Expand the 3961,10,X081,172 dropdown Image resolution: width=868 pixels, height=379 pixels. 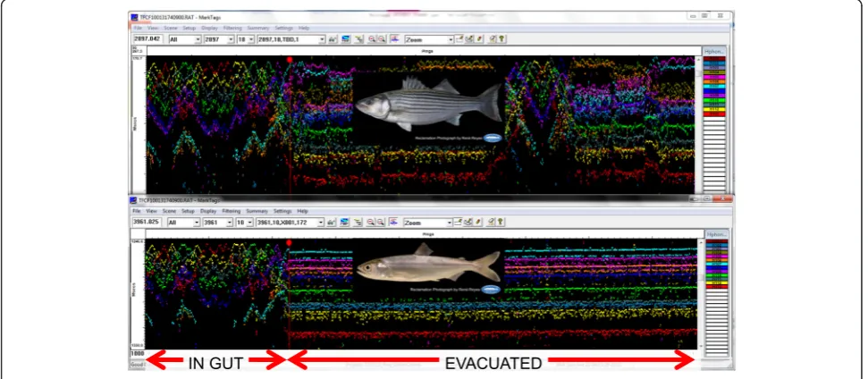[x=321, y=223]
